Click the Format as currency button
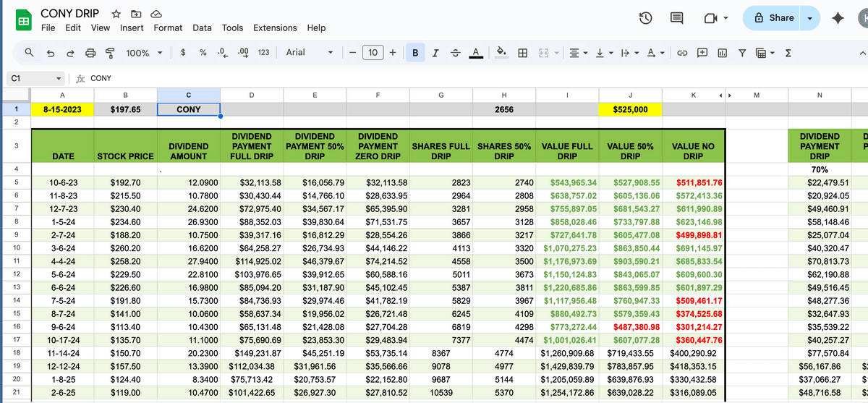This screenshot has height=403, width=868. tap(184, 53)
